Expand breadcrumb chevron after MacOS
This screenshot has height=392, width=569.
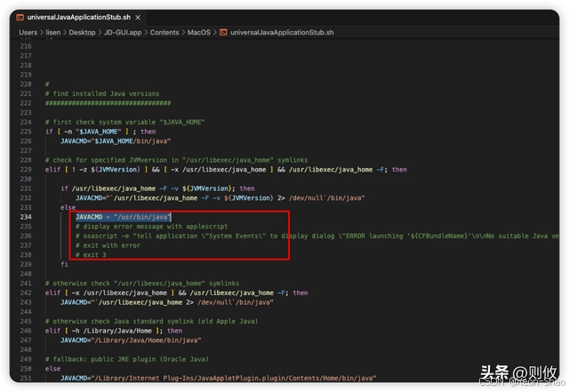215,32
